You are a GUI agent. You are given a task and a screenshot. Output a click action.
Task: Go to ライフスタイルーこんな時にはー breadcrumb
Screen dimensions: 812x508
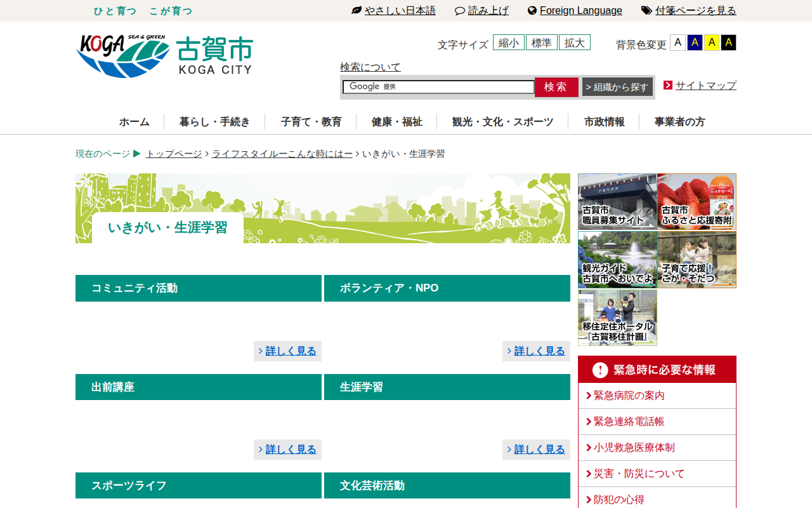[x=282, y=154]
